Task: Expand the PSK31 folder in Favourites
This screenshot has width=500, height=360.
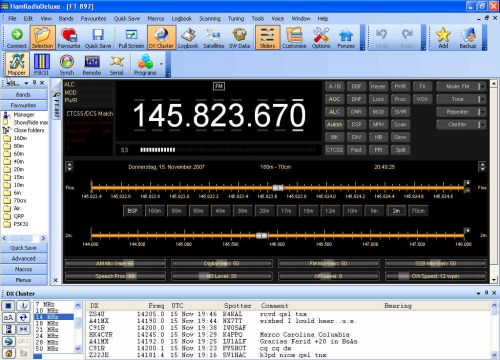Action: click(16, 224)
